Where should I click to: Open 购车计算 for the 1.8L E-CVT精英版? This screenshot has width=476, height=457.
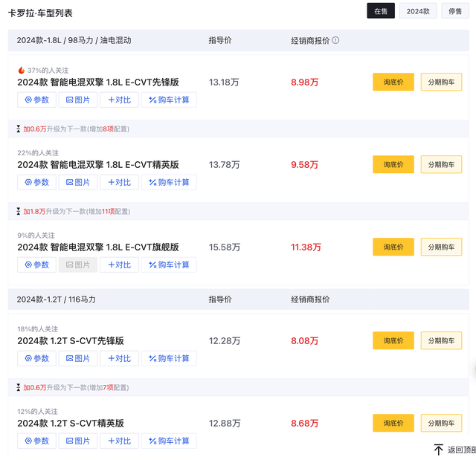point(169,182)
